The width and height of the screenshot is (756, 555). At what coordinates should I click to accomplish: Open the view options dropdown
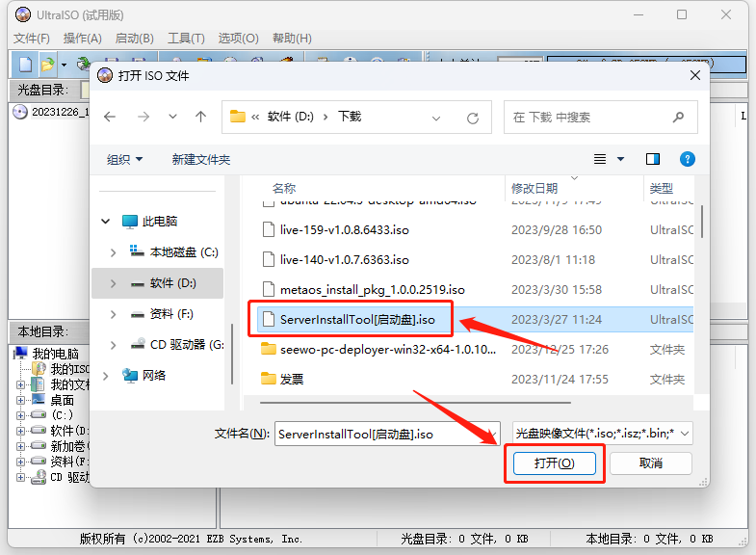[x=620, y=159]
